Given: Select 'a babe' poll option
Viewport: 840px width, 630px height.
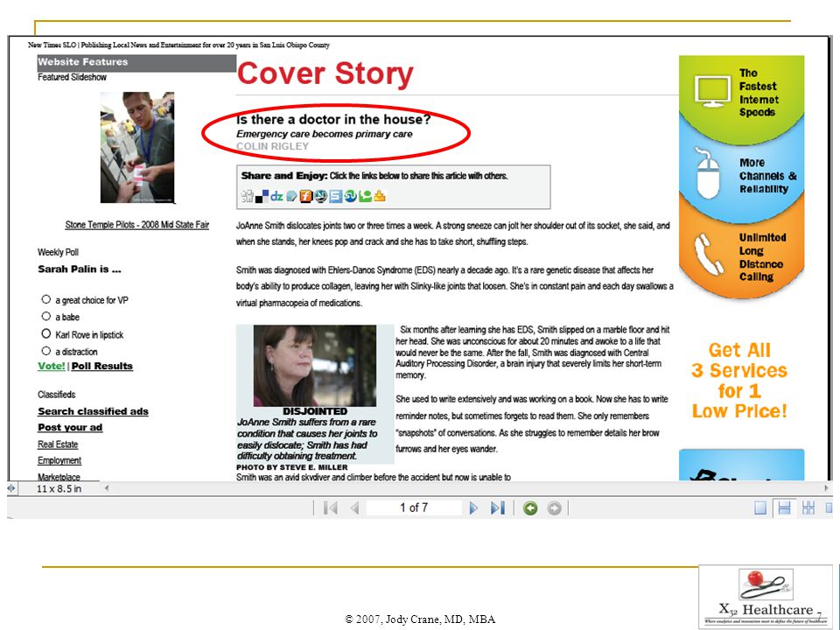Looking at the screenshot, I should (x=46, y=316).
